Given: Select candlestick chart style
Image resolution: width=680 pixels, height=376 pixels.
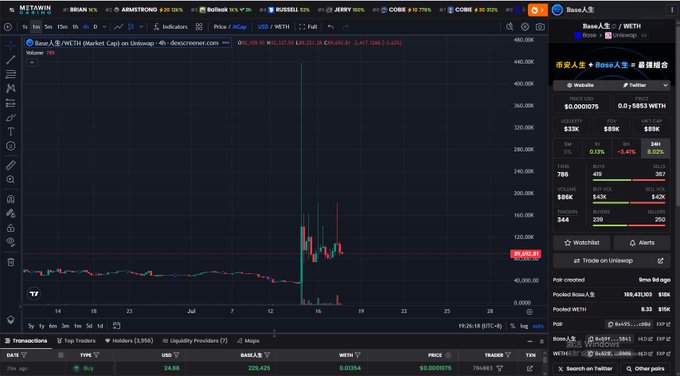Looking at the screenshot, I should (131, 27).
